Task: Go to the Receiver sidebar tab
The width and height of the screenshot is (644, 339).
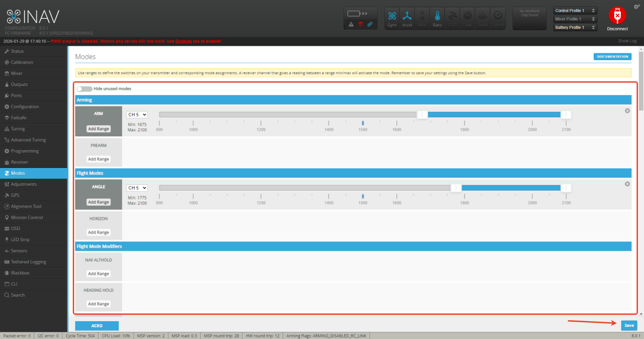Action: tap(19, 162)
